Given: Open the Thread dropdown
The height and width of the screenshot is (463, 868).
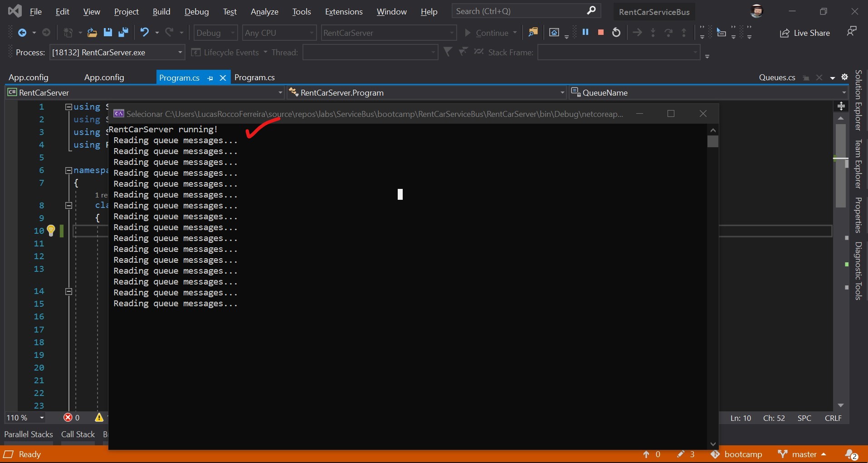Looking at the screenshot, I should click(370, 53).
